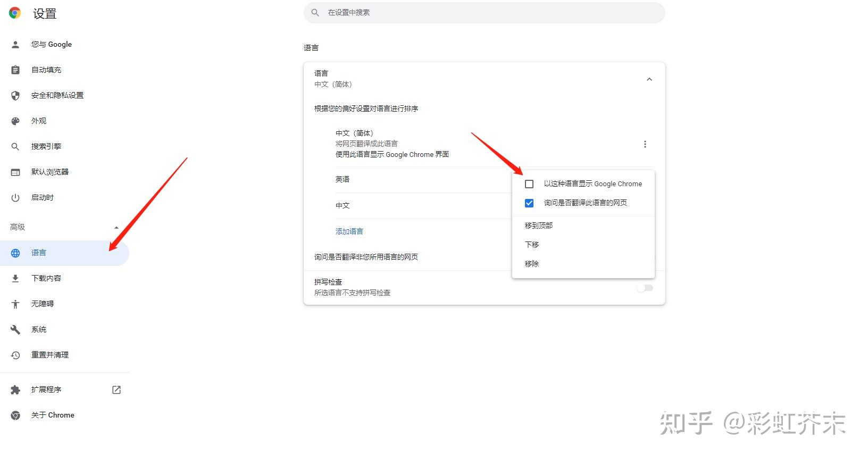Click the external link icon beside 扩展程序
The width and height of the screenshot is (868, 458).
[x=116, y=390]
